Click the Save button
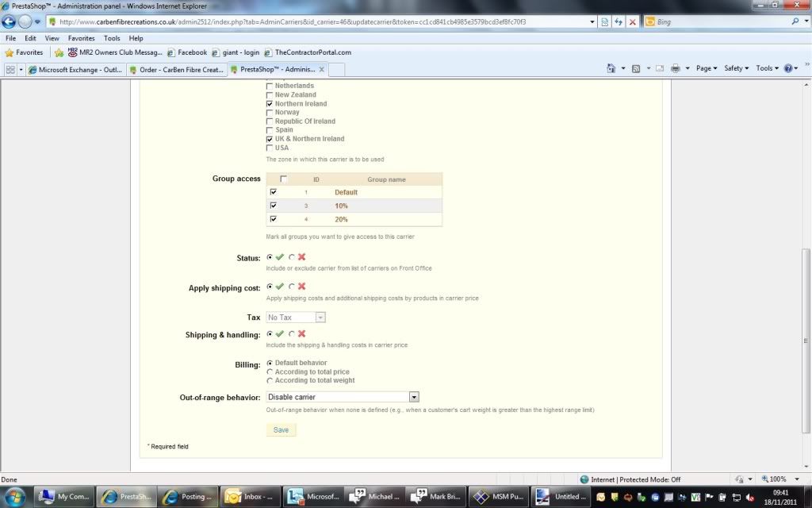This screenshot has width=812, height=508. 281,430
